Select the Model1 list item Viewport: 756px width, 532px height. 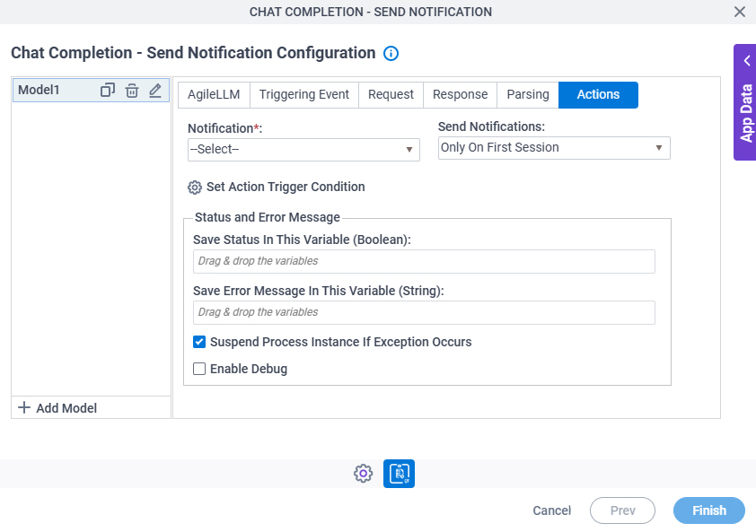(x=91, y=90)
